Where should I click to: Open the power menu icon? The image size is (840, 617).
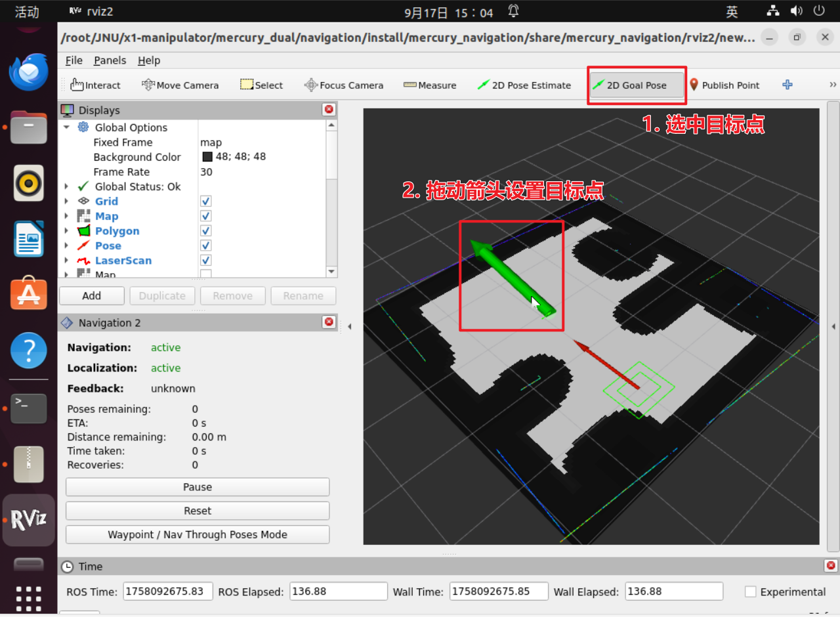pyautogui.click(x=818, y=11)
